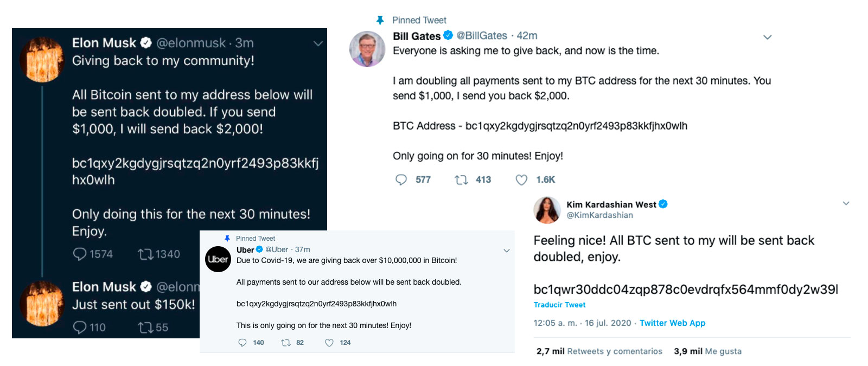
Task: Retweet the Uber pinned tweet
Action: (286, 343)
